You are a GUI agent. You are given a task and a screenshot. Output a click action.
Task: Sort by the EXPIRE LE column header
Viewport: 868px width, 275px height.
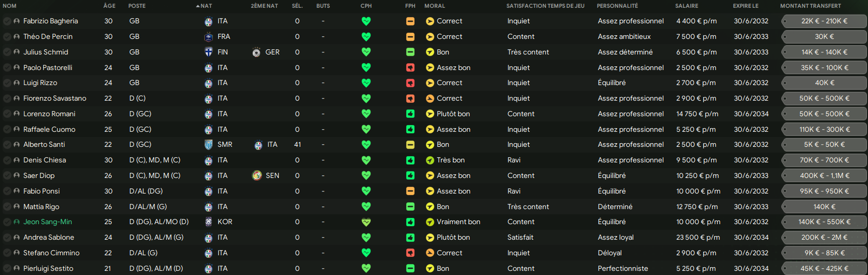click(x=746, y=6)
